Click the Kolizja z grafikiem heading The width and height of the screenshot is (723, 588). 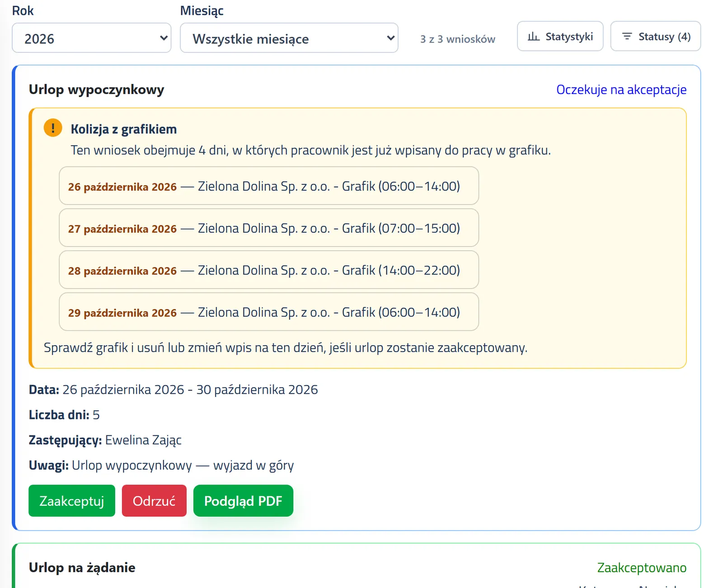[x=124, y=129]
